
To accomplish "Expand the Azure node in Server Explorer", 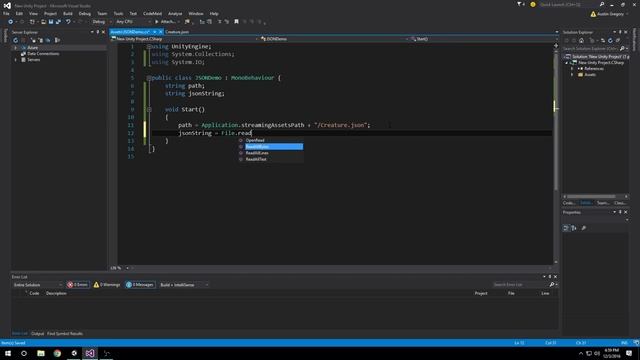I will coord(16,48).
